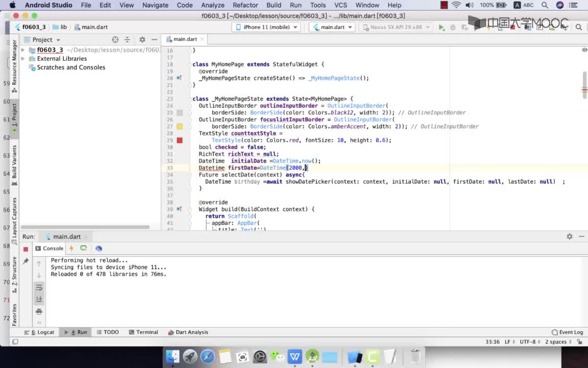
Task: Click the debug bug icon in toolbar
Action: pos(453,28)
